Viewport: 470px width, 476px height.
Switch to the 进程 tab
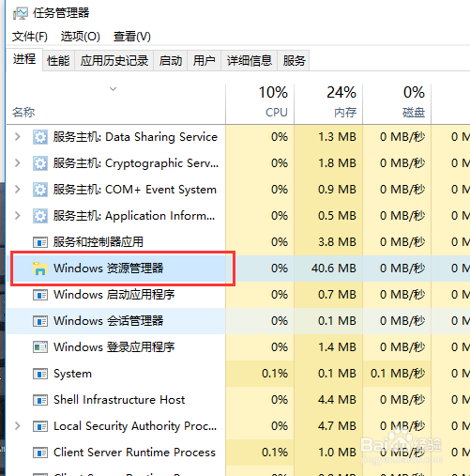click(24, 59)
